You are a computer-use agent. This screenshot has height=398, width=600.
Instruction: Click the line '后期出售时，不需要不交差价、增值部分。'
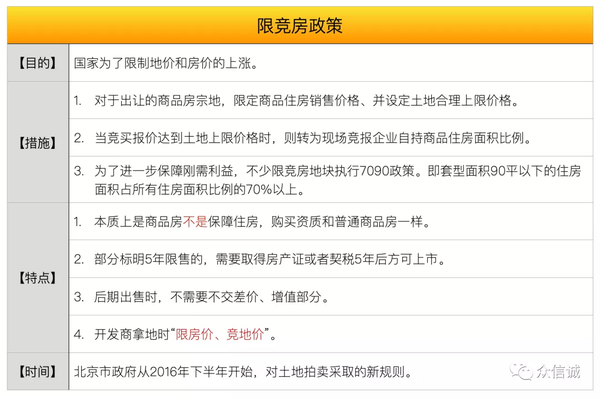pos(212,297)
